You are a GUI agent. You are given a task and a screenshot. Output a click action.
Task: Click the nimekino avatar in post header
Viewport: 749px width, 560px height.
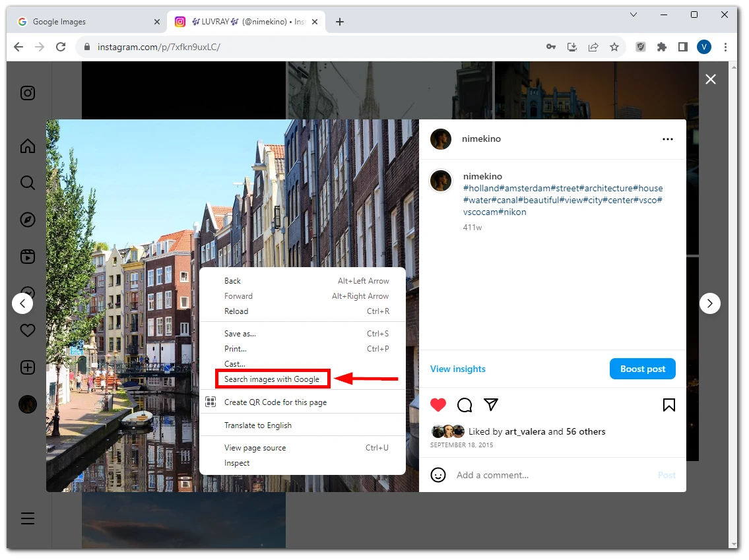[x=440, y=139]
